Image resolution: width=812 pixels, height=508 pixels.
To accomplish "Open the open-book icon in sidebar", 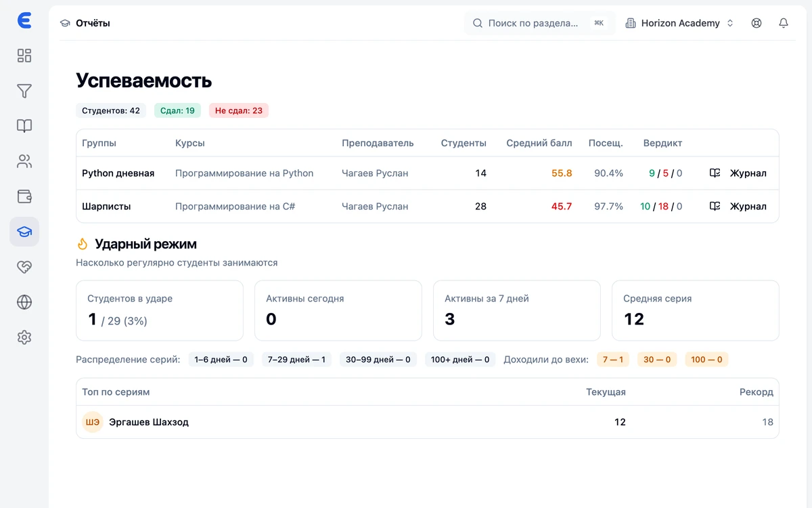I will [x=24, y=126].
